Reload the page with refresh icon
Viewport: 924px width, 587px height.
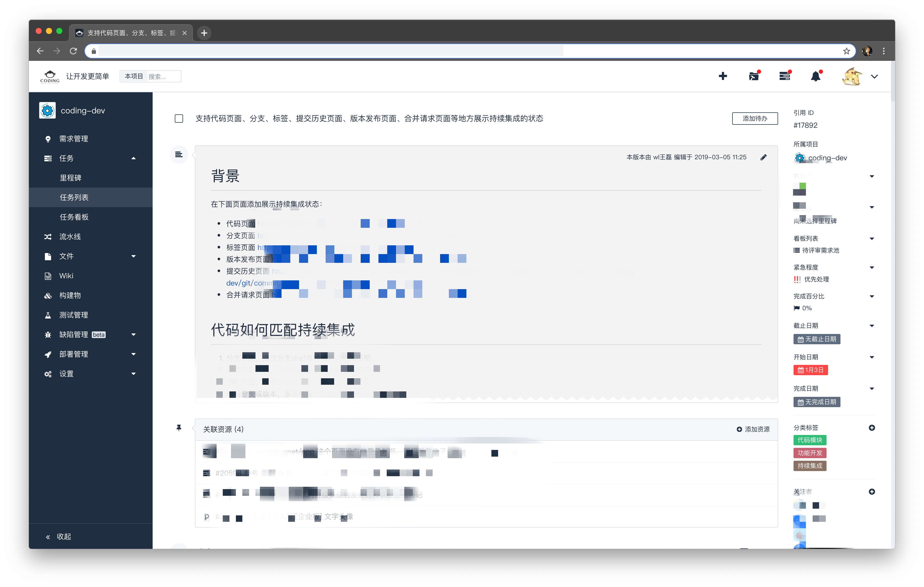click(x=73, y=51)
